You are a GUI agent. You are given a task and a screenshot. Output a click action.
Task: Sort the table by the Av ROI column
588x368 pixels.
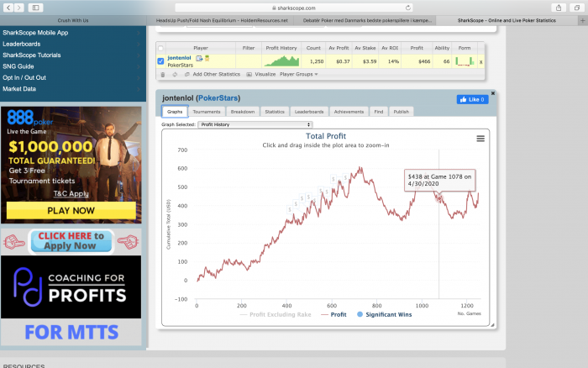(390, 48)
